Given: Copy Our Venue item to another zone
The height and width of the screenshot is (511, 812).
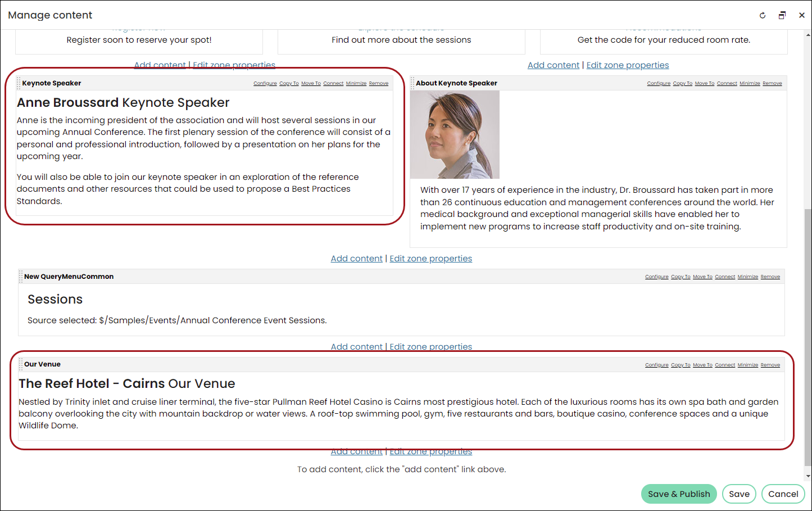Looking at the screenshot, I should (681, 365).
